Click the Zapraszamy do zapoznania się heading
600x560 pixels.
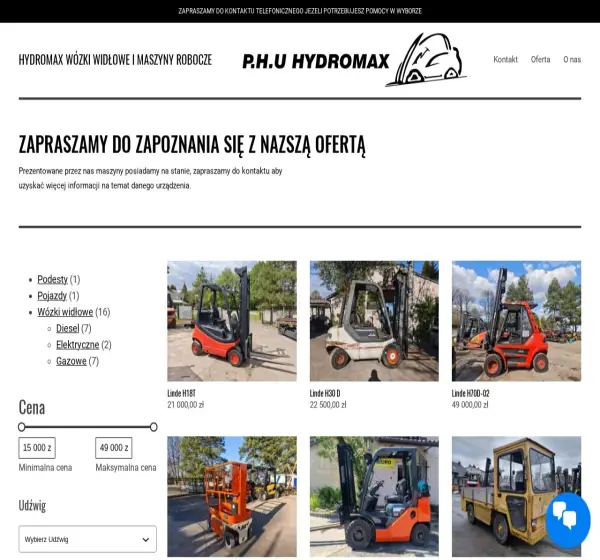(x=192, y=145)
